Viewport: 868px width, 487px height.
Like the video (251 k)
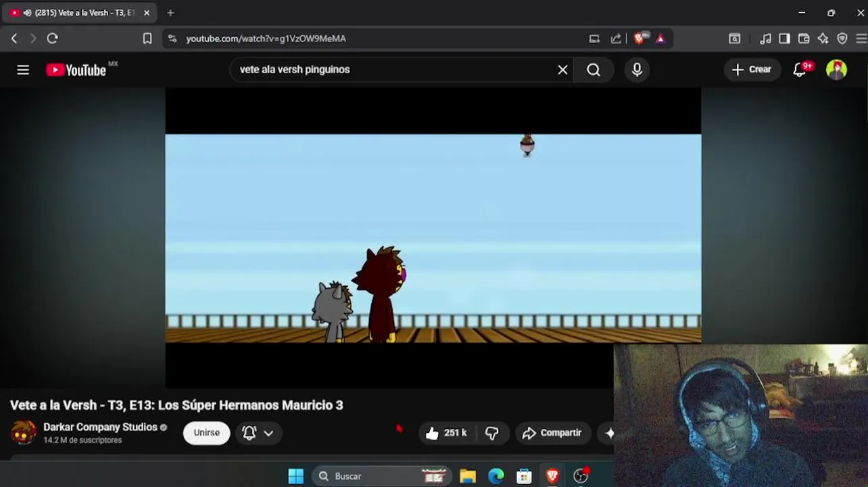click(447, 433)
